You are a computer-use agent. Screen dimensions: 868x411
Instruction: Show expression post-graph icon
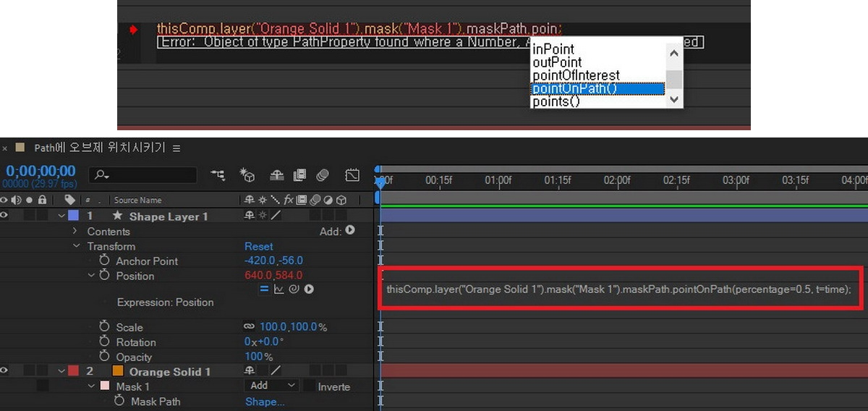279,289
